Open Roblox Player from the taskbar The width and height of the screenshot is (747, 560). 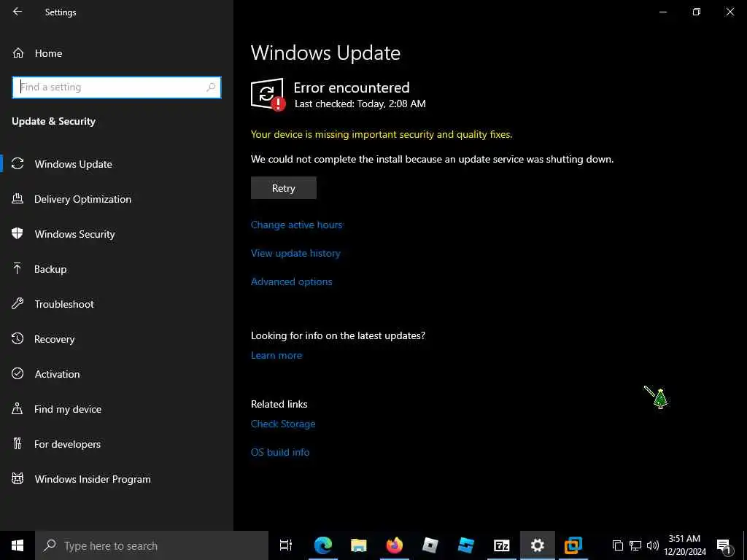430,545
